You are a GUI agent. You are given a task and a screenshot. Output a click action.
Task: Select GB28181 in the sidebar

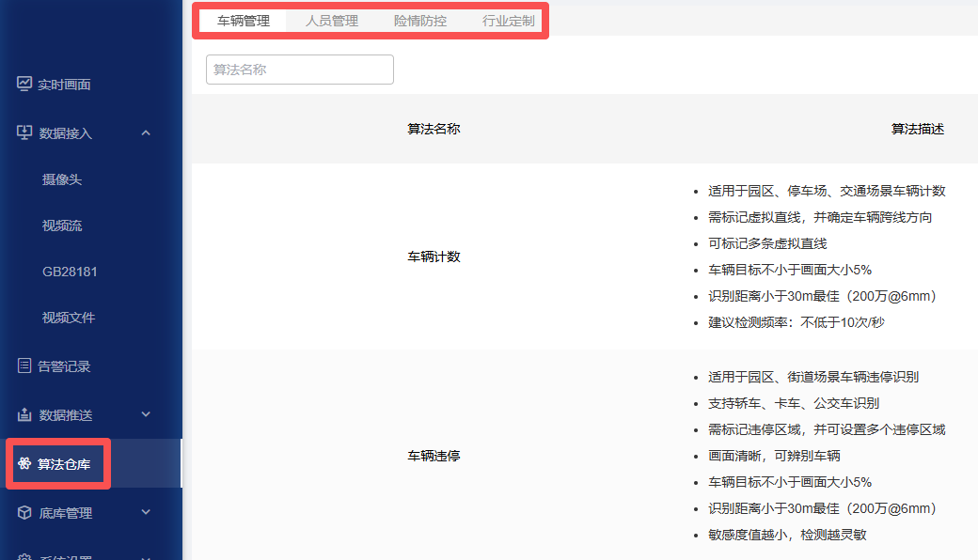(x=70, y=272)
